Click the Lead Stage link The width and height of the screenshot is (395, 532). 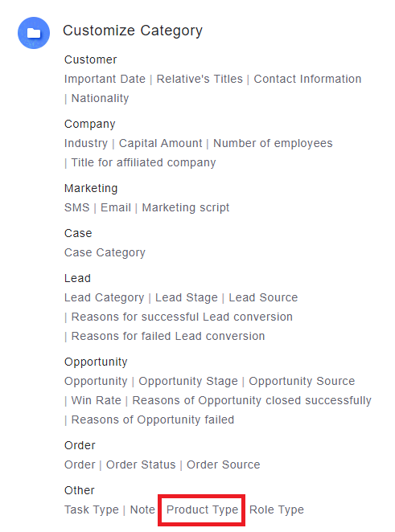(x=187, y=298)
